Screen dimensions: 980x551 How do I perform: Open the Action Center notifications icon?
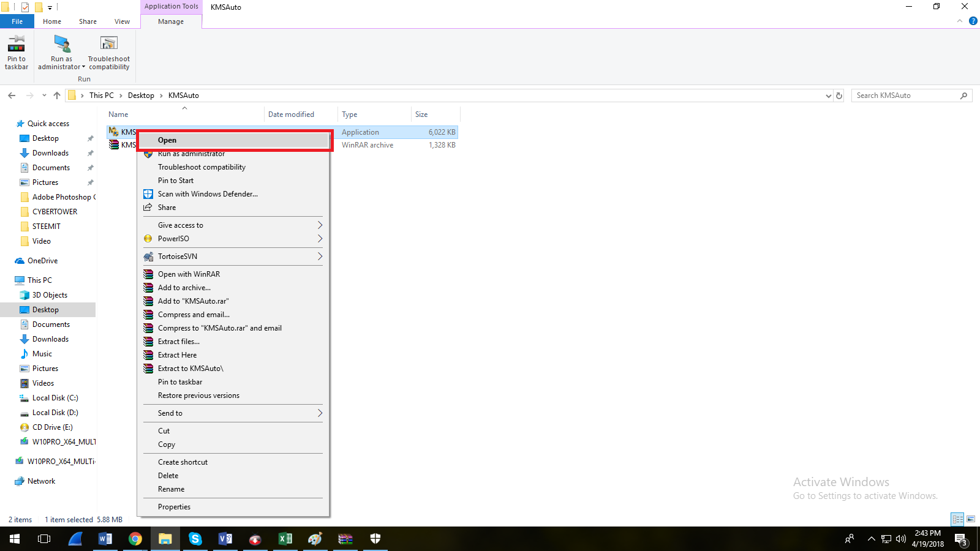point(961,539)
